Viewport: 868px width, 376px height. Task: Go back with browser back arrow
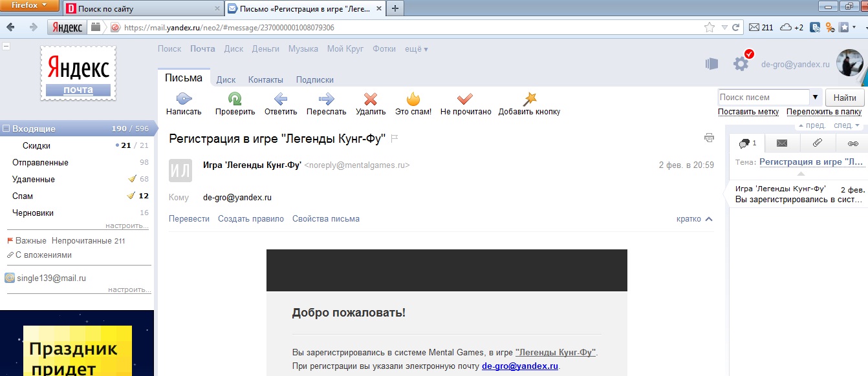pyautogui.click(x=10, y=27)
